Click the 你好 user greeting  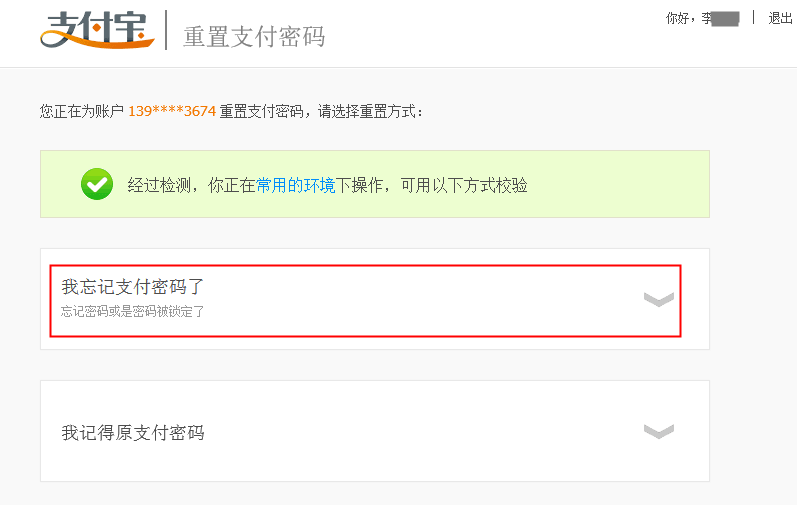pyautogui.click(x=682, y=18)
